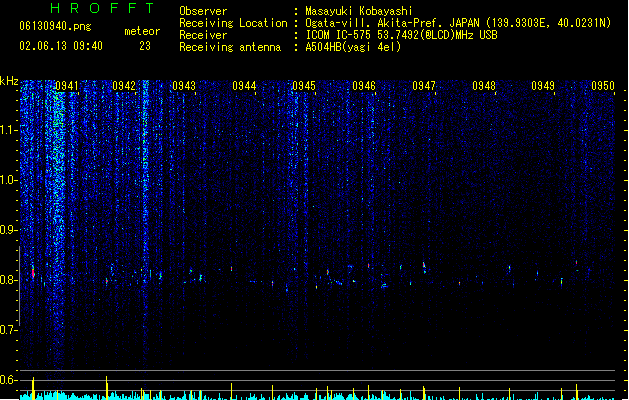This screenshot has height=400, width=629.
Task: Click the 1.1 frequency axis label
Action: click(8, 130)
